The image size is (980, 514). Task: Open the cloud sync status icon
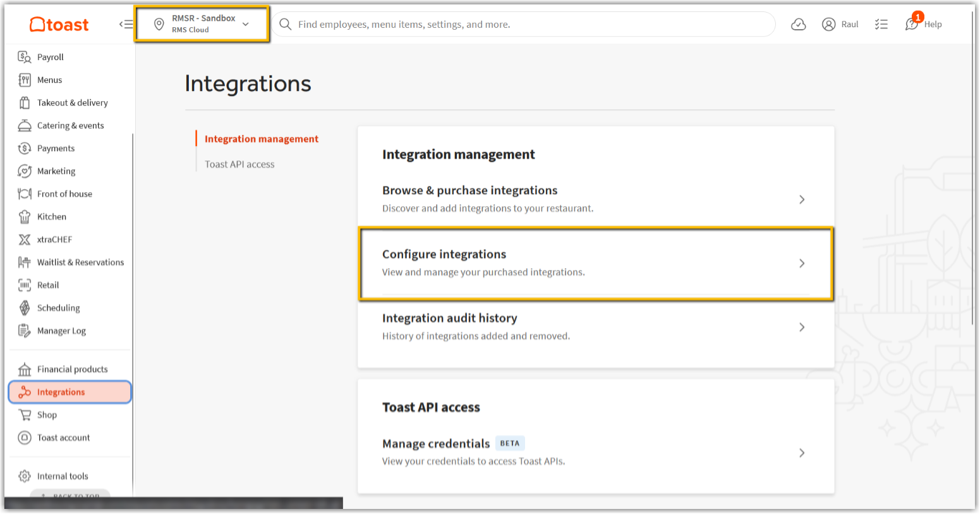(799, 24)
